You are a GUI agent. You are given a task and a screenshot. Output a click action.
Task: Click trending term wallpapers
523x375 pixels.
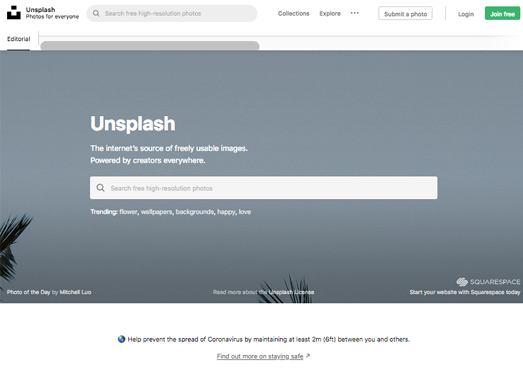coord(156,212)
